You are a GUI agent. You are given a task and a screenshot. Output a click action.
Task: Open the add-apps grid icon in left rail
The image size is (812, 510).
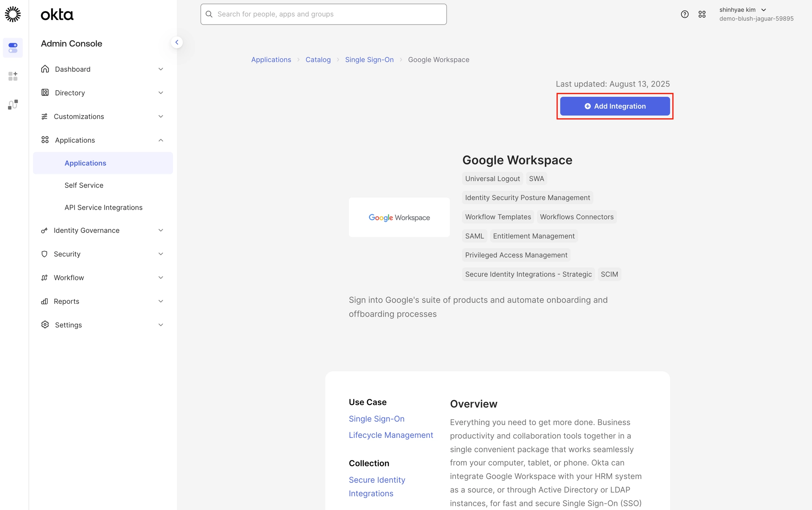[x=13, y=76]
